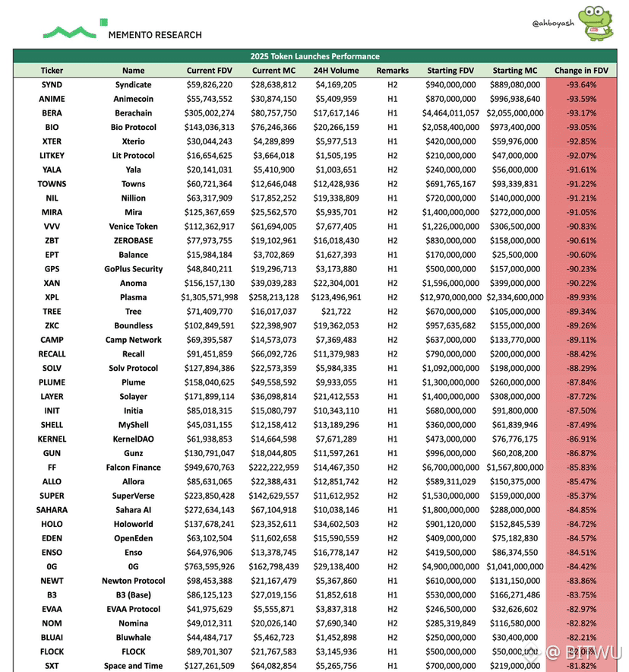Image resolution: width=629 pixels, height=672 pixels.
Task: Click the Starting MC column header
Action: (516, 71)
